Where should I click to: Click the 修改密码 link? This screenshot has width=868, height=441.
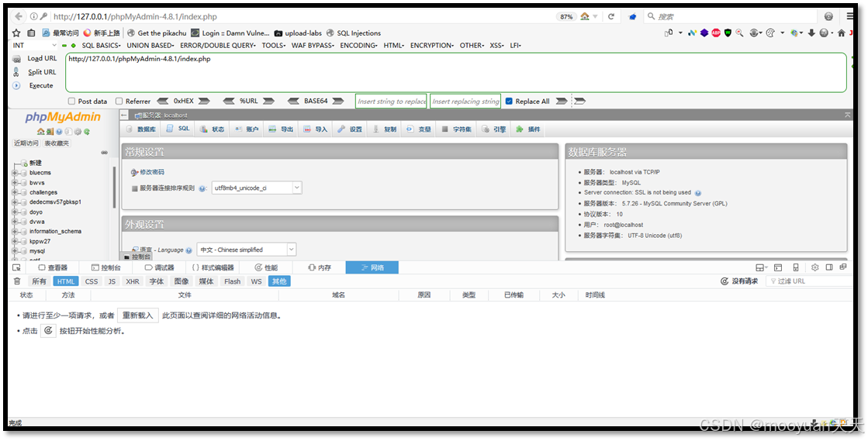pos(152,172)
